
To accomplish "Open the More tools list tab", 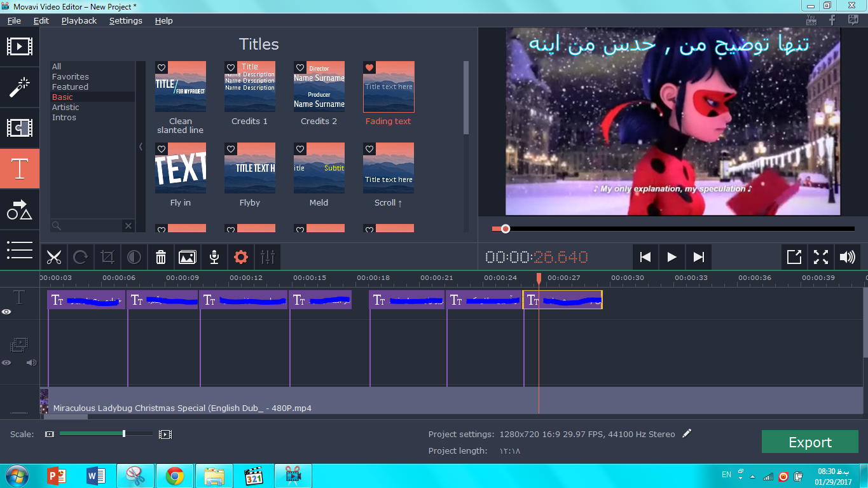I will coord(20,250).
